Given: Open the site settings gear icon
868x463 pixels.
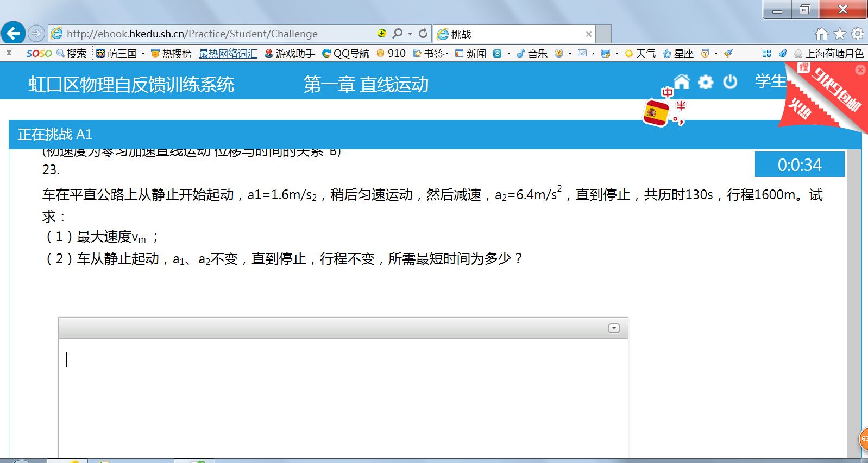Looking at the screenshot, I should pos(706,82).
